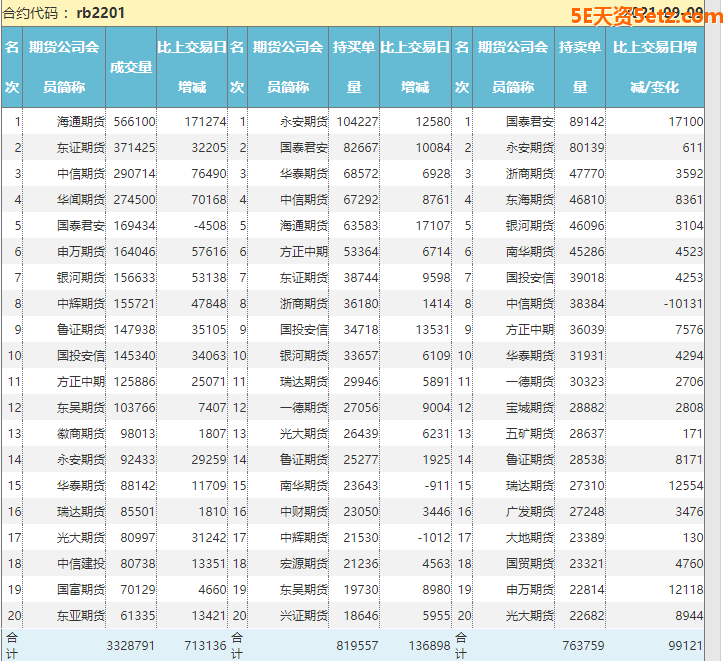Select 国贸期货 short position 23321

point(587,563)
